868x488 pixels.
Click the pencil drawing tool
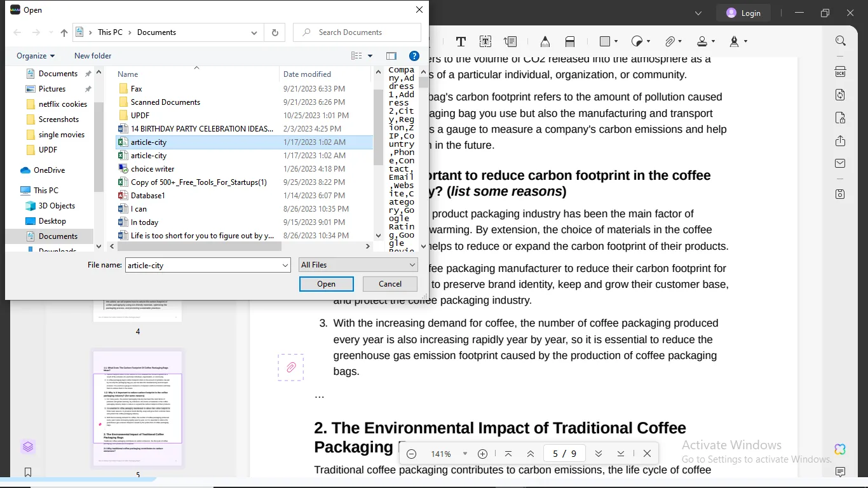pos(545,41)
